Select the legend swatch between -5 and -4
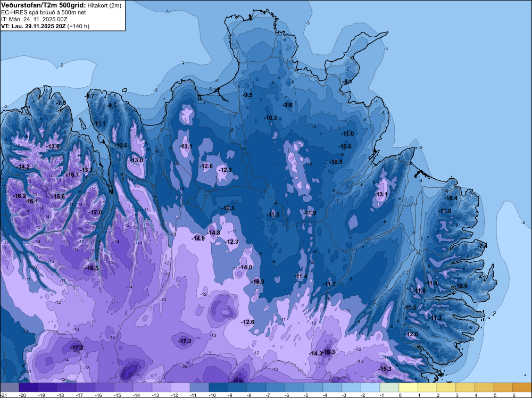Screen dimensions: 532x398 pos(313,387)
